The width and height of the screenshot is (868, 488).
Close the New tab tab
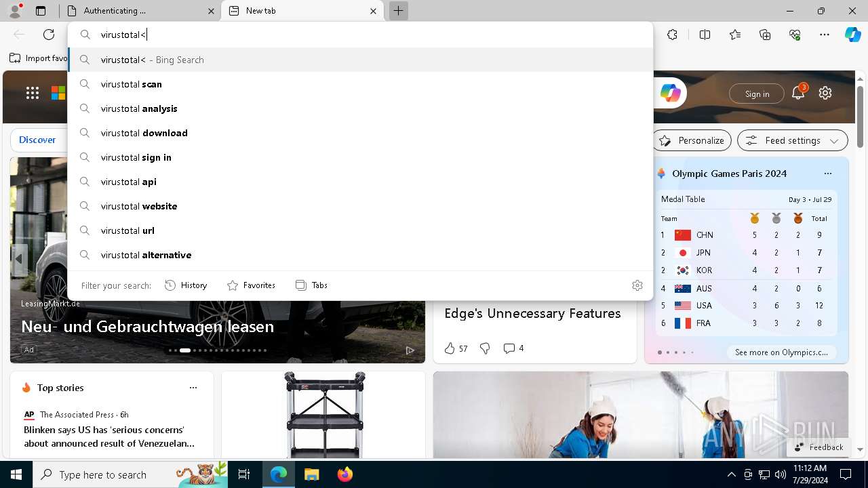(373, 11)
